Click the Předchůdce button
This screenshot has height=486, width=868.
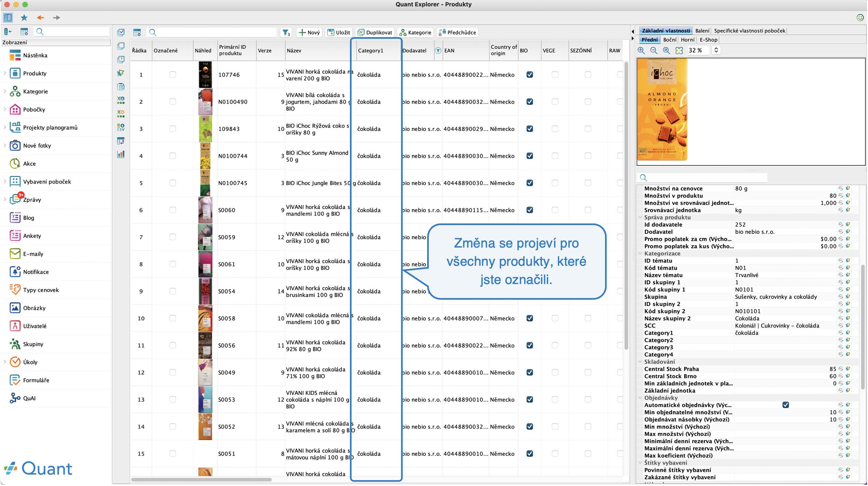457,33
